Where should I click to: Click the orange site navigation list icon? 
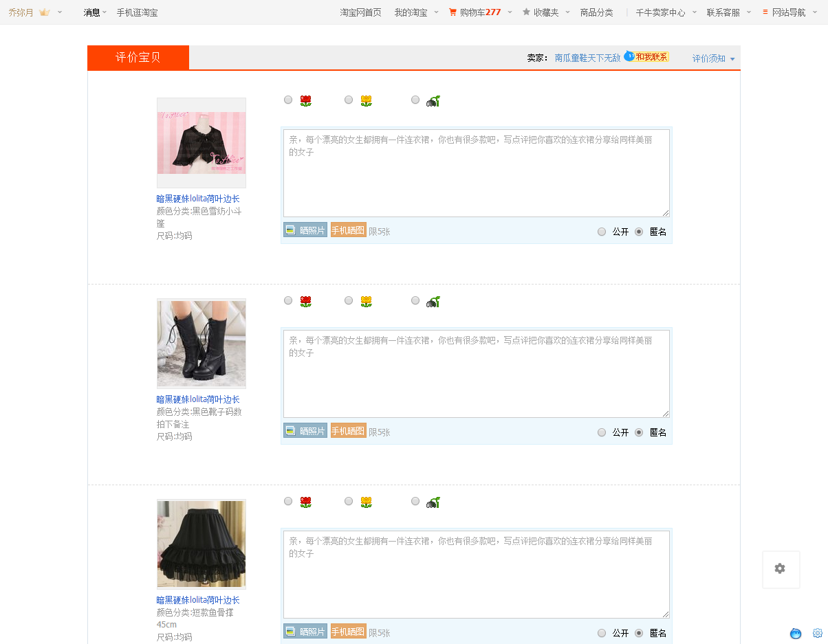tap(765, 12)
